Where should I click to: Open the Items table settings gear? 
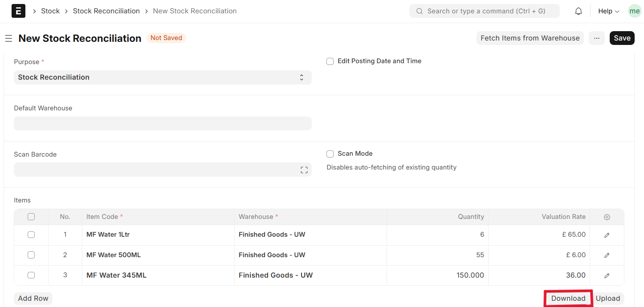(x=607, y=217)
